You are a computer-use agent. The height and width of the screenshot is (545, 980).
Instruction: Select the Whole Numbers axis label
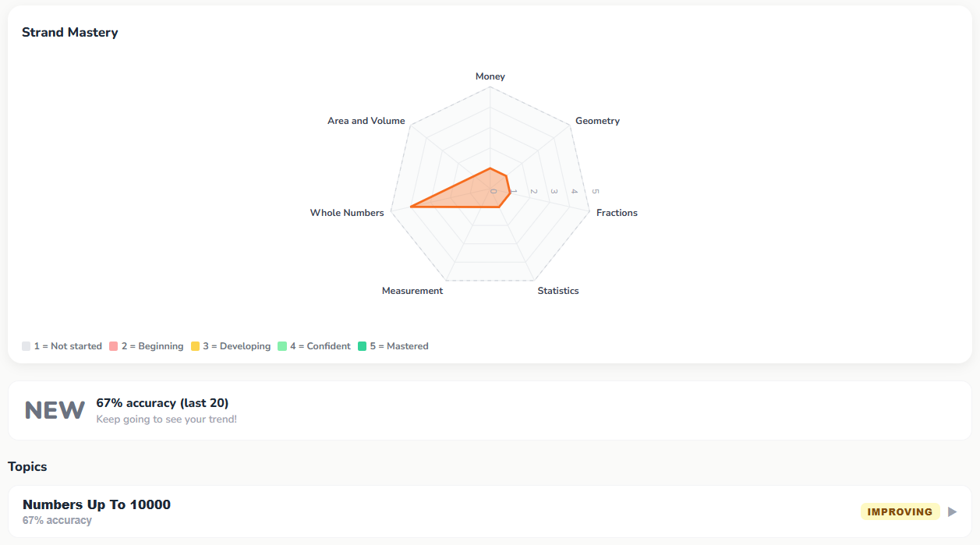coord(347,213)
